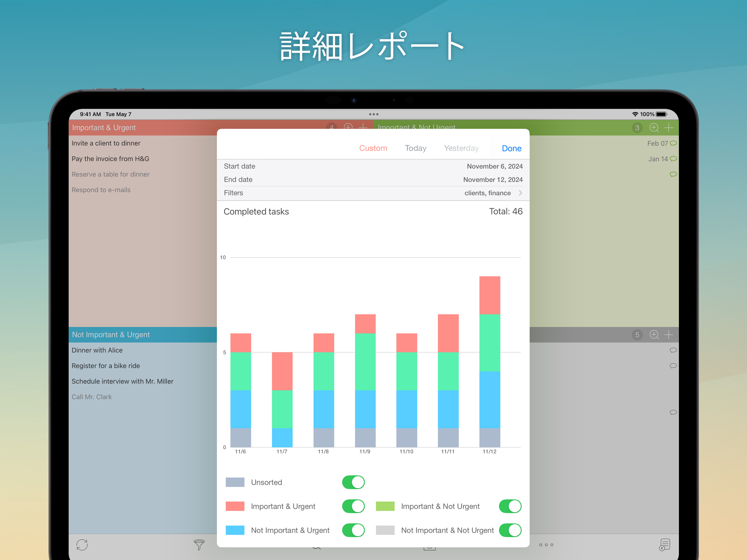Image resolution: width=747 pixels, height=560 pixels.
Task: Switch to the Yesterday tab
Action: point(461,148)
